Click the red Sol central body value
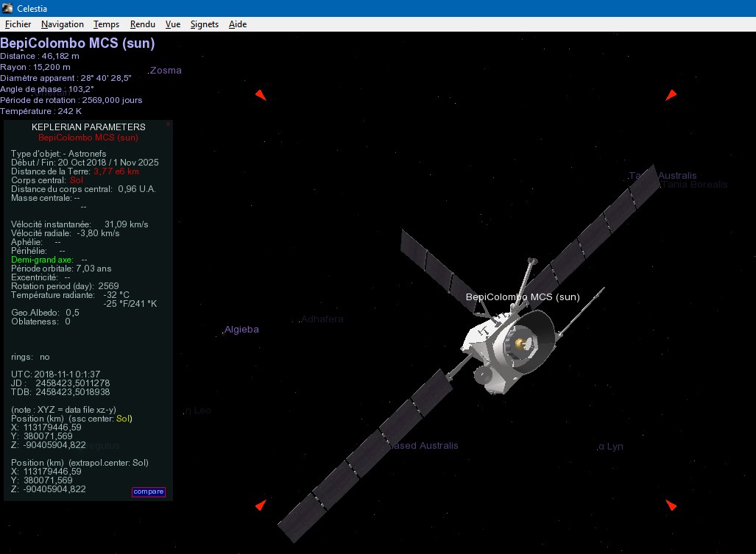Screen dimensions: 756x554 tap(76, 180)
